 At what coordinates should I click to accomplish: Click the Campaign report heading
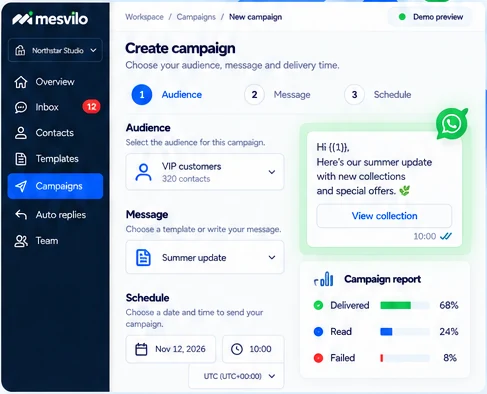coord(382,279)
